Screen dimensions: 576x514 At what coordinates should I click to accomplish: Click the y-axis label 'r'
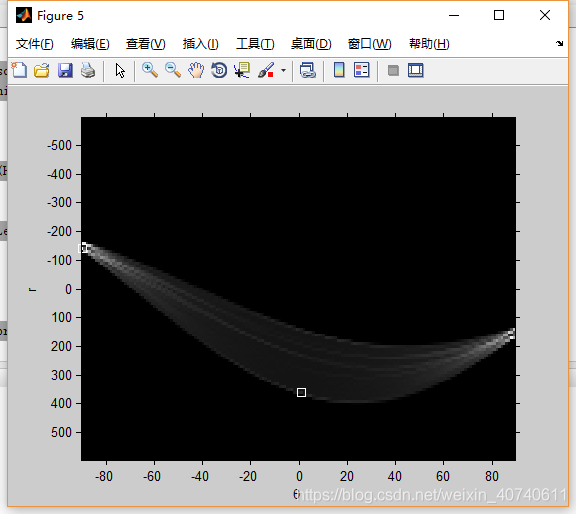(x=32, y=290)
